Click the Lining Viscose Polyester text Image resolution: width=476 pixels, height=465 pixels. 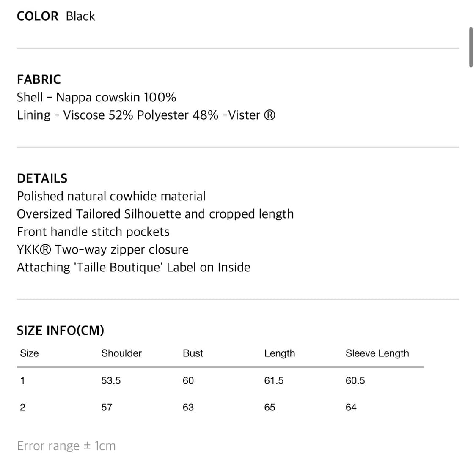click(x=146, y=115)
